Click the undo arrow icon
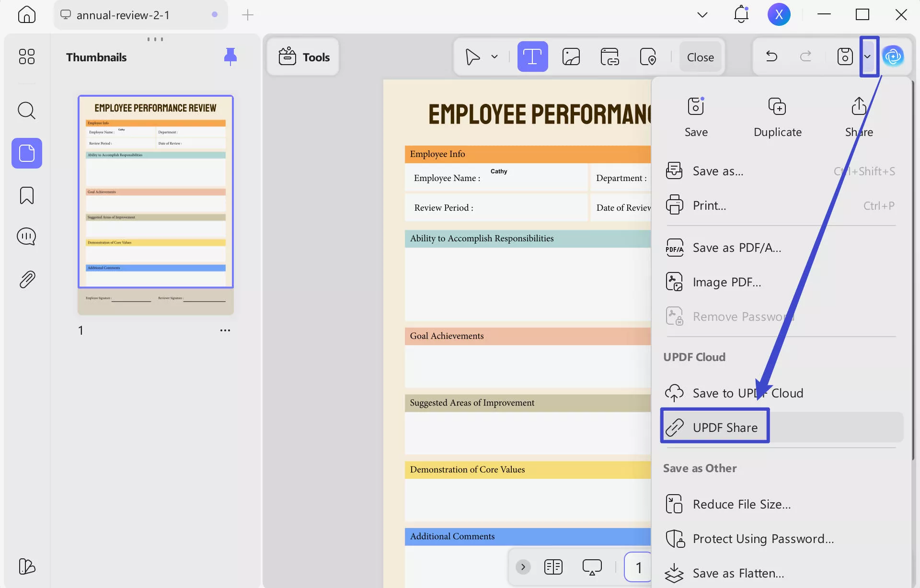Screen dimensions: 920x588 tap(771, 57)
